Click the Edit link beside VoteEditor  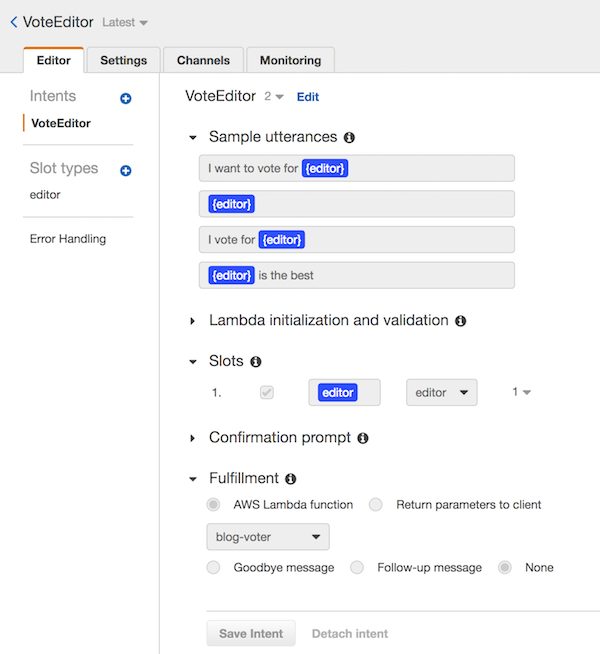(308, 97)
